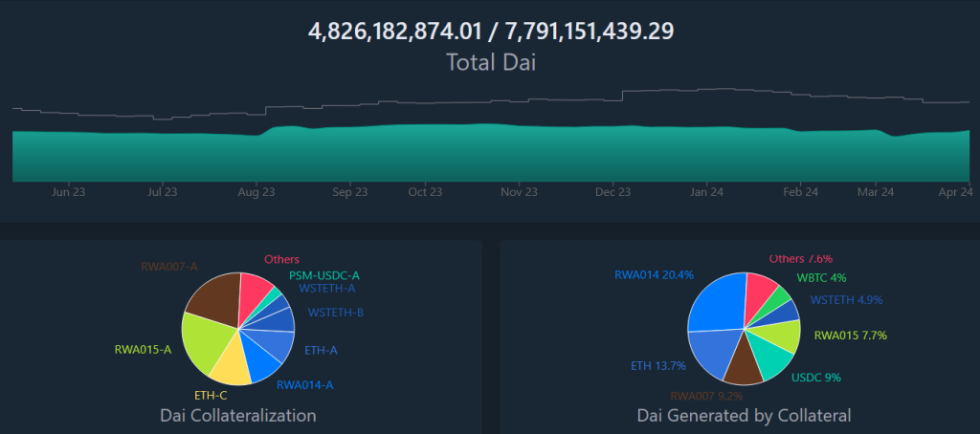Select the WSTETH-B label text

coord(335,313)
